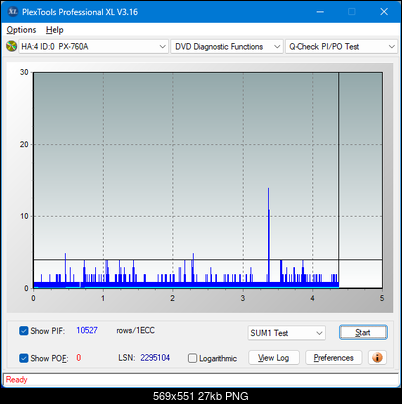402x404 pixels.
Task: Click the LSN value 2295104
Action: (155, 358)
